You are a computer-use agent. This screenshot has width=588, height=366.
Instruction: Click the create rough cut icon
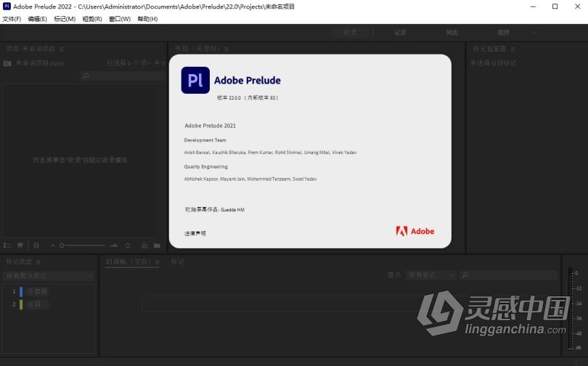144,245
